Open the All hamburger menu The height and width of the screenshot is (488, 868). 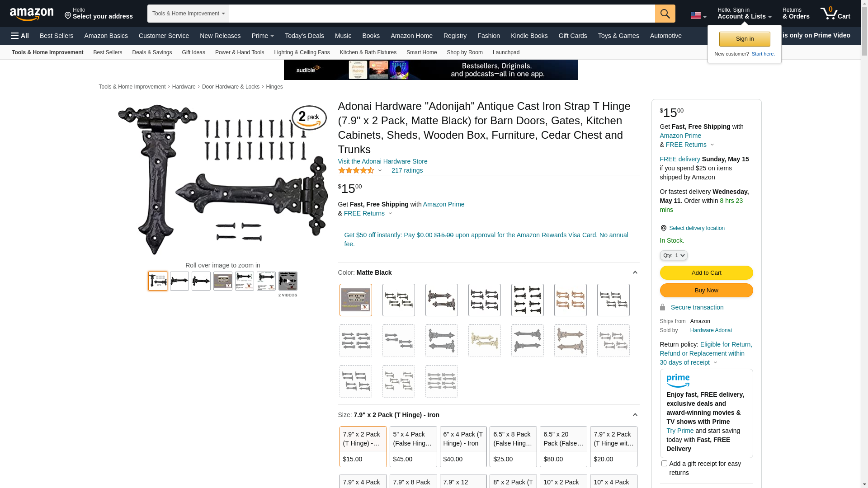[x=20, y=36]
